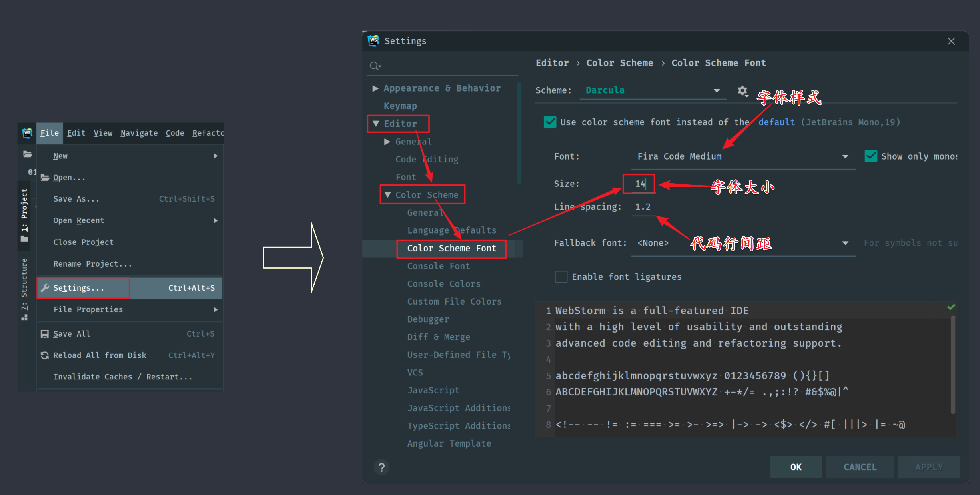The image size is (980, 495).
Task: Click the scheme gear settings icon
Action: 742,91
